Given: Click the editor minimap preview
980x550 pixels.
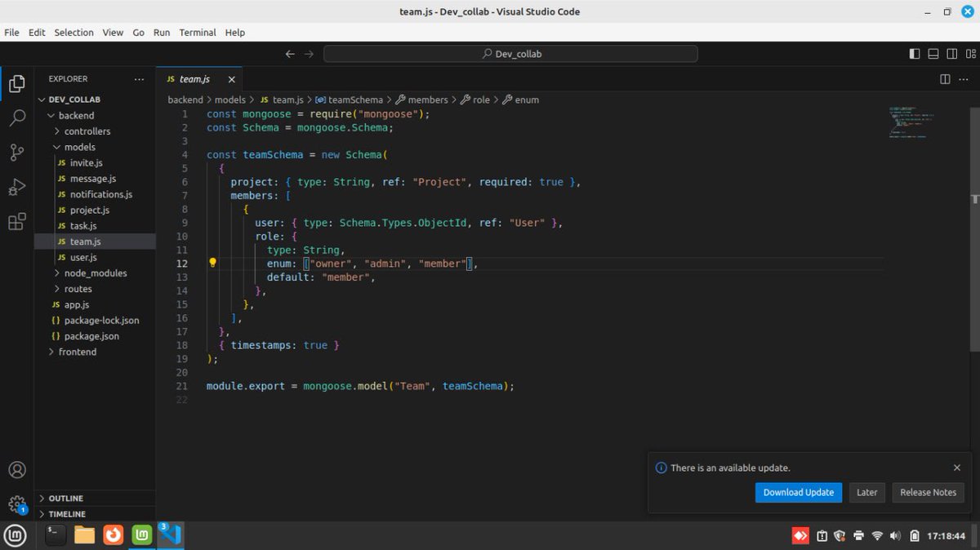Looking at the screenshot, I should [911, 122].
